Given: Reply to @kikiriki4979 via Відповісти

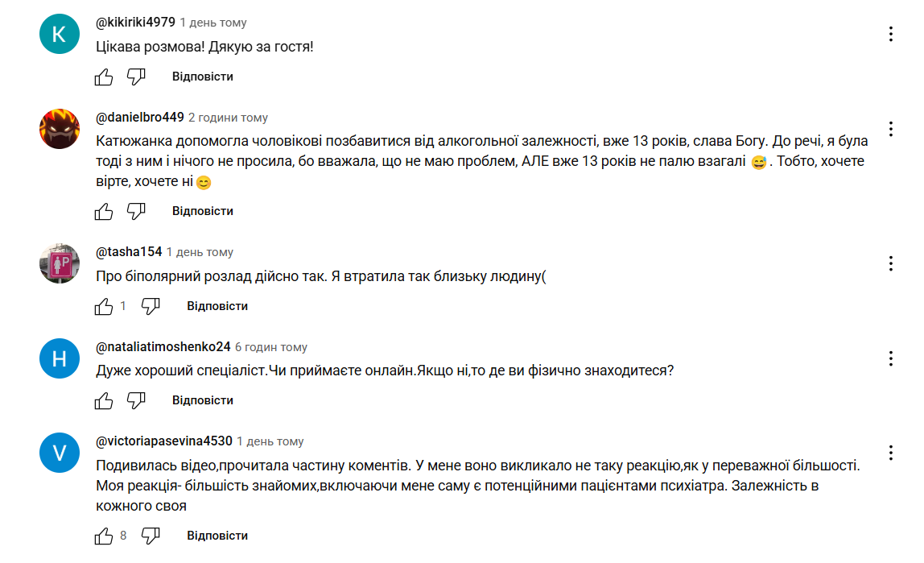Looking at the screenshot, I should 202,77.
